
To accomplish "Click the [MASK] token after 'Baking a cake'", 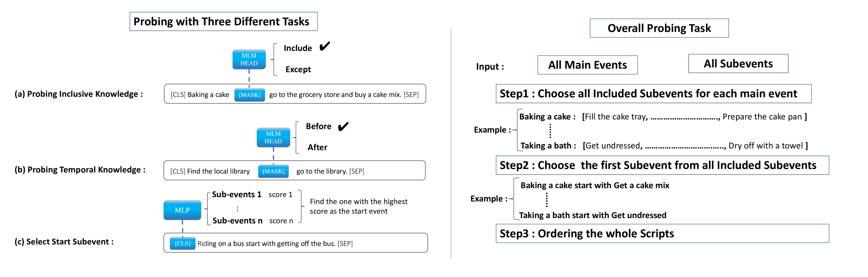I will [x=250, y=95].
